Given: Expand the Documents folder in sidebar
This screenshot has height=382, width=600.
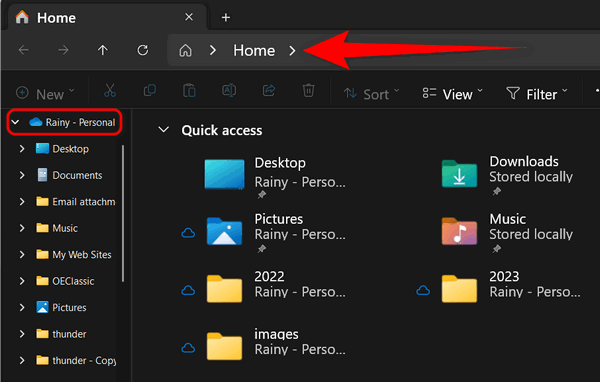Looking at the screenshot, I should pos(22,175).
